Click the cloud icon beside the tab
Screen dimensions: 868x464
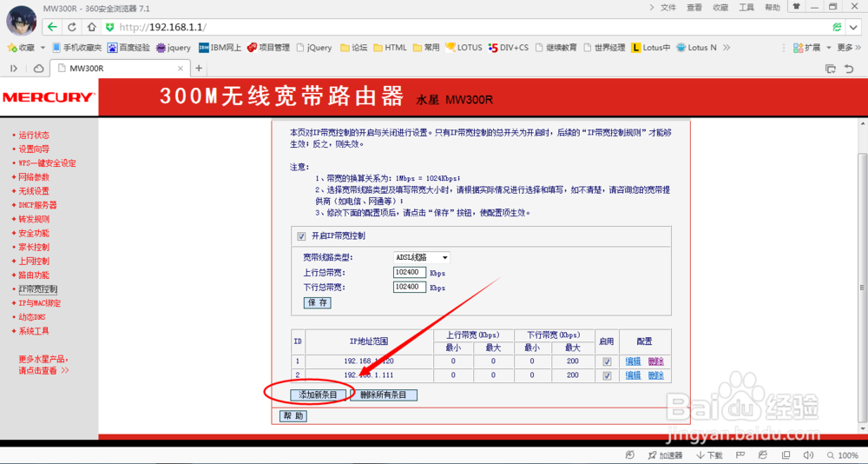click(x=39, y=68)
